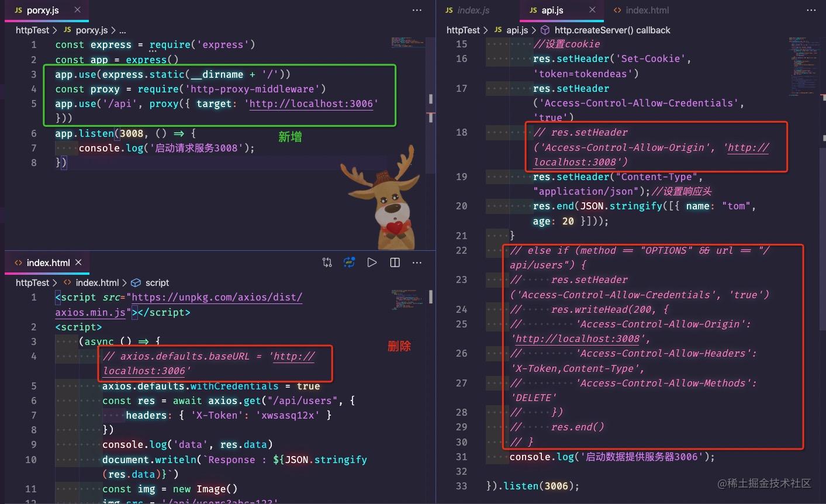
Task: Split the index.html editor
Action: [395, 263]
